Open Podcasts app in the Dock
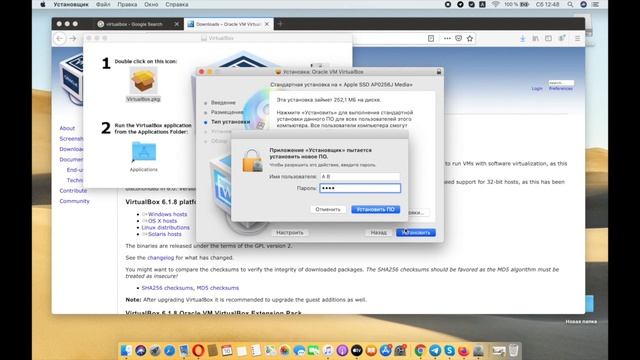The image size is (640, 360). 342,350
